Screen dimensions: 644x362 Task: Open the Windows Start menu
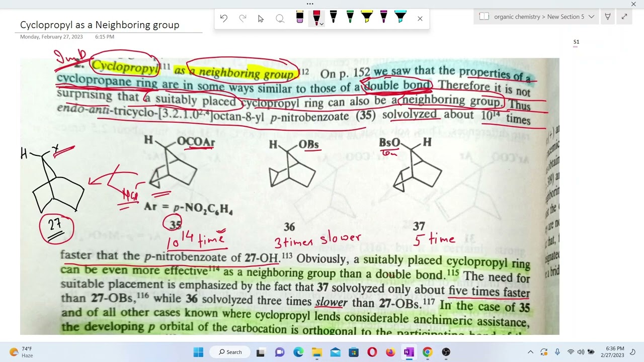point(198,352)
